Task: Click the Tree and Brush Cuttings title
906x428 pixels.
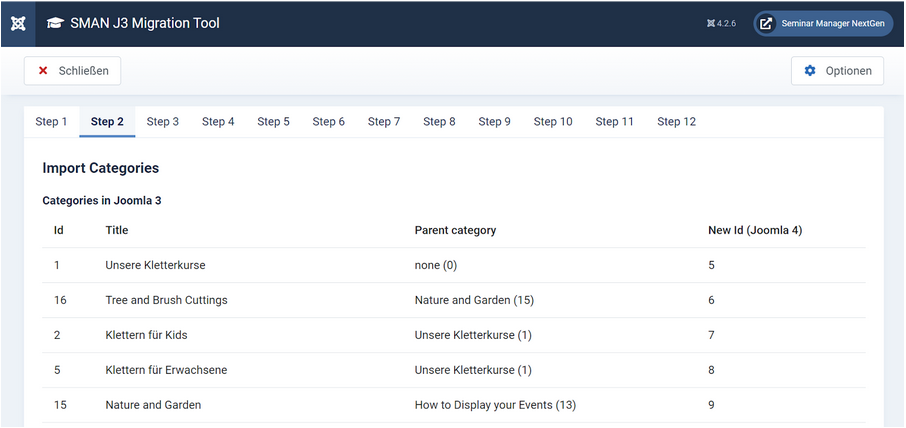Action: (x=166, y=300)
